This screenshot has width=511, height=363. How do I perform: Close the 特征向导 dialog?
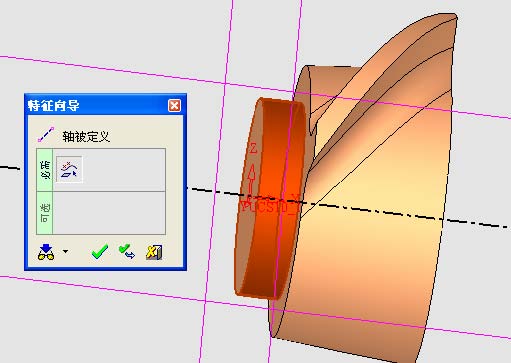pos(174,106)
